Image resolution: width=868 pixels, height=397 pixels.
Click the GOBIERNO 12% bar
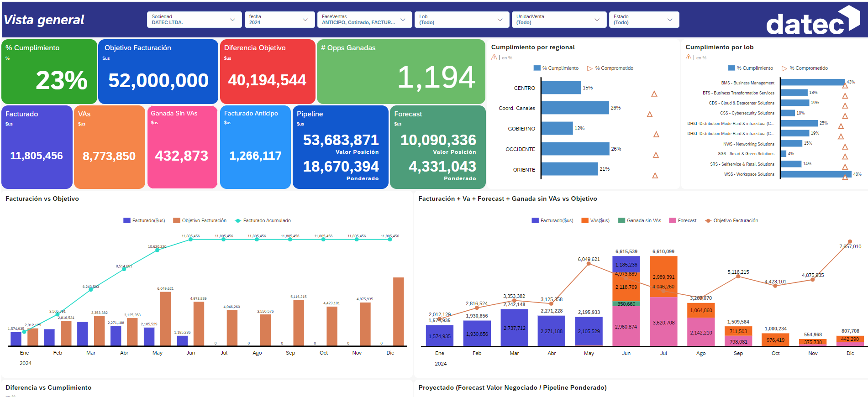point(557,128)
